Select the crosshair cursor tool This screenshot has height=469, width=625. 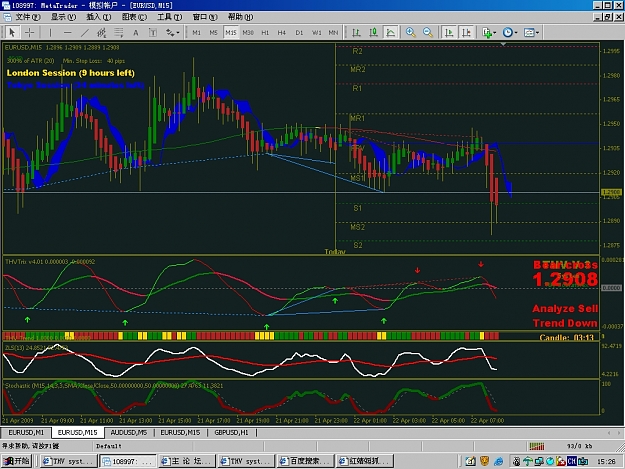29,32
